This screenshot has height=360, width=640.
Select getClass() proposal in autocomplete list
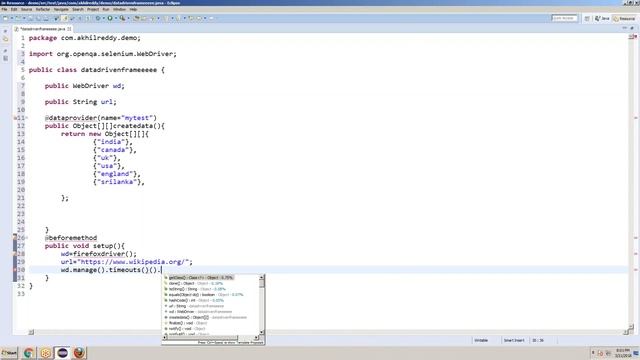[x=211, y=278]
